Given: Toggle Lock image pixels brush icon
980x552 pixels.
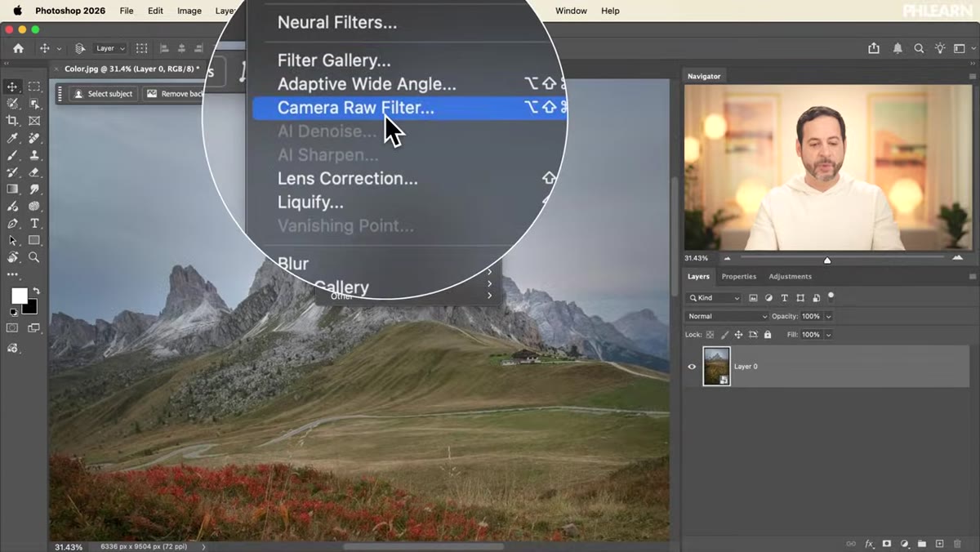Looking at the screenshot, I should pos(724,335).
